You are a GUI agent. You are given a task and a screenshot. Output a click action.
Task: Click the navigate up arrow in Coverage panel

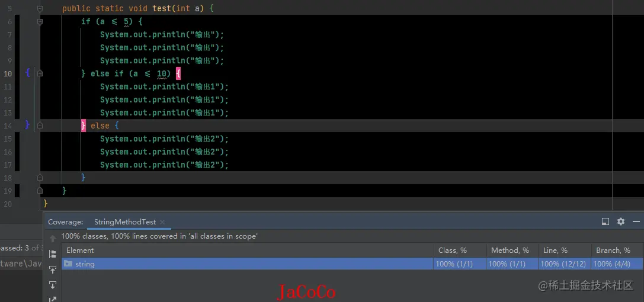[53, 239]
